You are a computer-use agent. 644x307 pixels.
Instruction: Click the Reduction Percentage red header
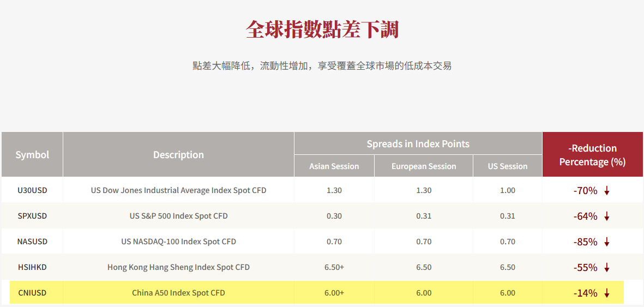click(x=592, y=154)
